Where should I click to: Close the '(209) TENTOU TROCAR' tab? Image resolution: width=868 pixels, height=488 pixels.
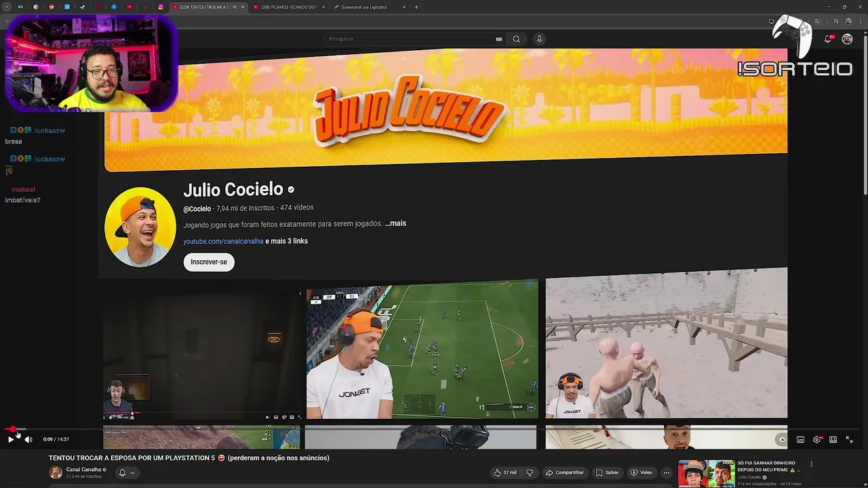[243, 7]
